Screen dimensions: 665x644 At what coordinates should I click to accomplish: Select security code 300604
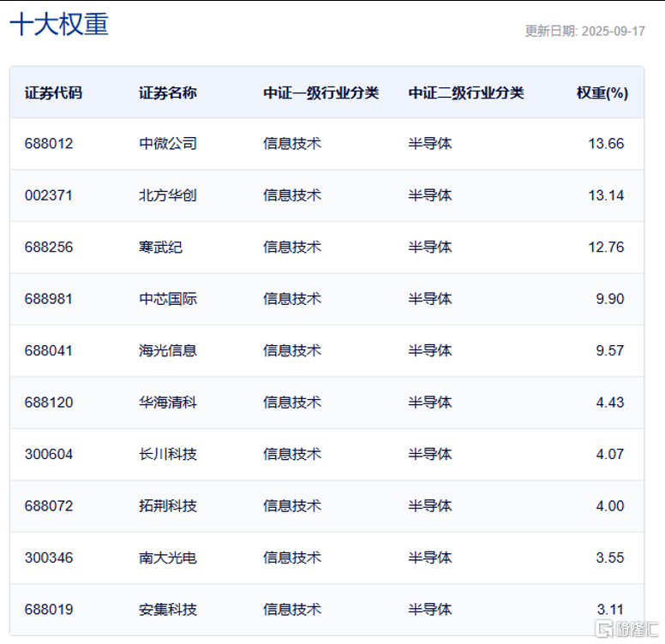49,454
